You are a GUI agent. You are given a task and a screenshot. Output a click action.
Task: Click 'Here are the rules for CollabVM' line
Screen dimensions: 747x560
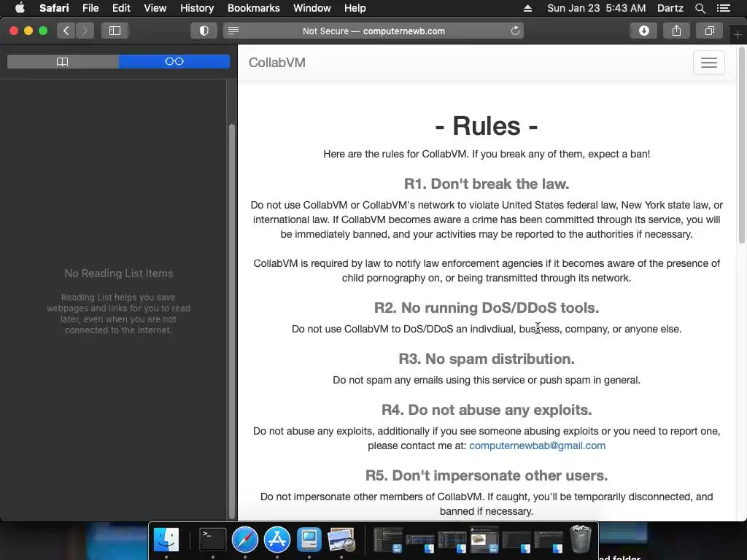(487, 154)
